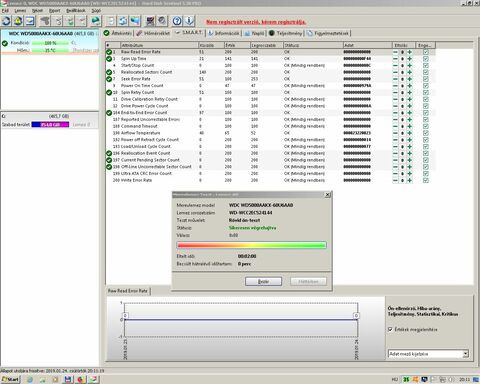This screenshot has width=480, height=384.
Task: Toggle enable checkbox for Power On Time Count
Action: click(x=426, y=86)
